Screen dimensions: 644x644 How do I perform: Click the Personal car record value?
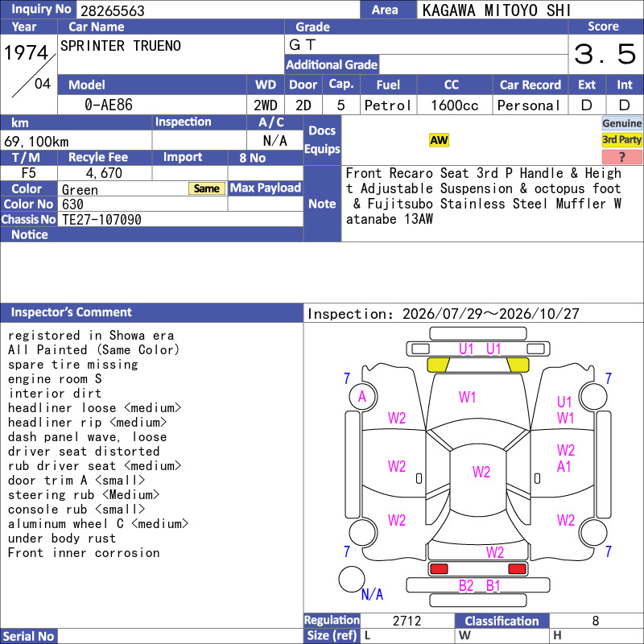pyautogui.click(x=529, y=105)
